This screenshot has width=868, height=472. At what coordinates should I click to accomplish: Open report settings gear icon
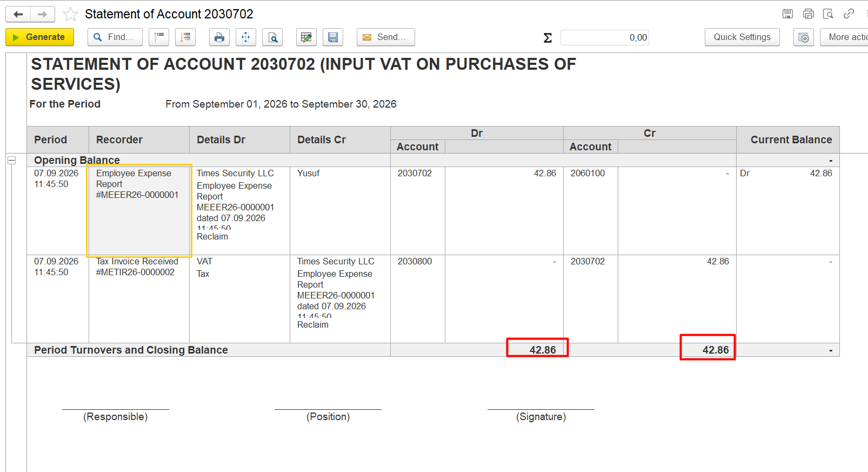pos(804,37)
